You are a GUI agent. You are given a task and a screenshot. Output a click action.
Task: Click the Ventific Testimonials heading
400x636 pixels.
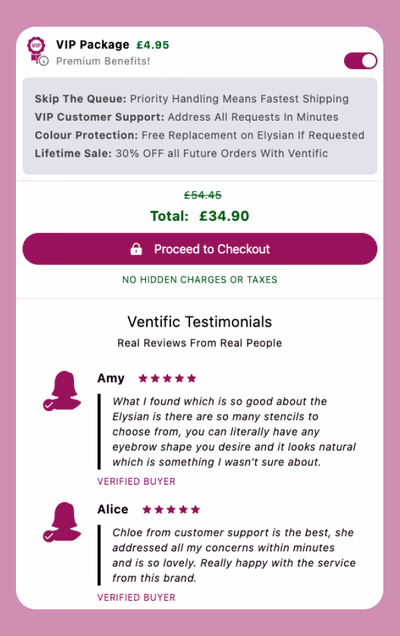[200, 322]
